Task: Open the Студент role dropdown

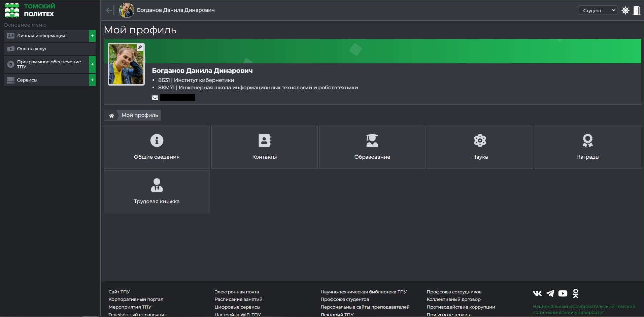Action: 598,10
